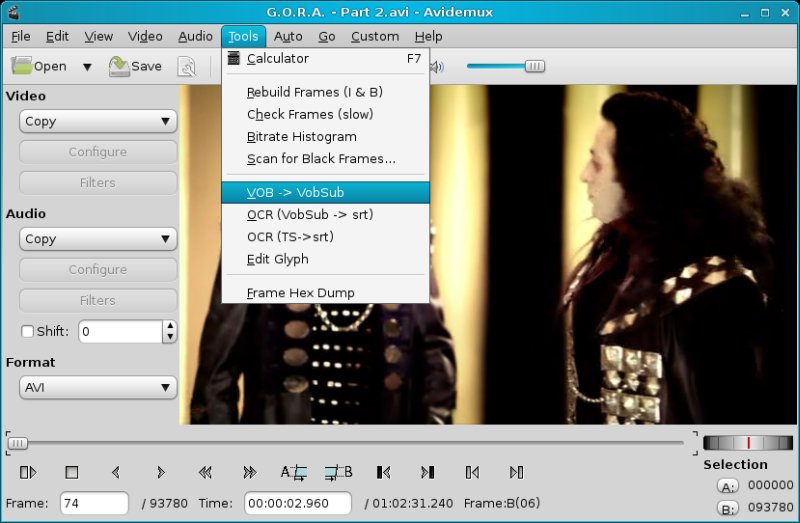Open Bitrate Histogram

click(x=325, y=137)
